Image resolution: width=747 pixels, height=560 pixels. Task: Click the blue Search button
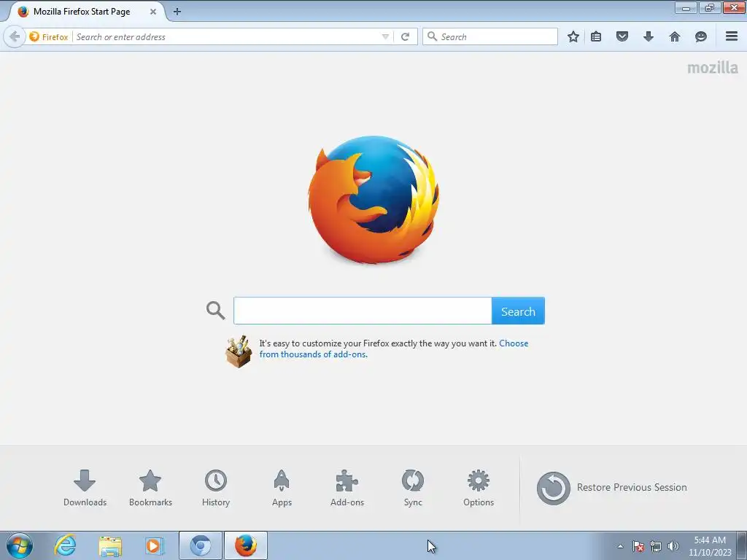click(x=518, y=311)
